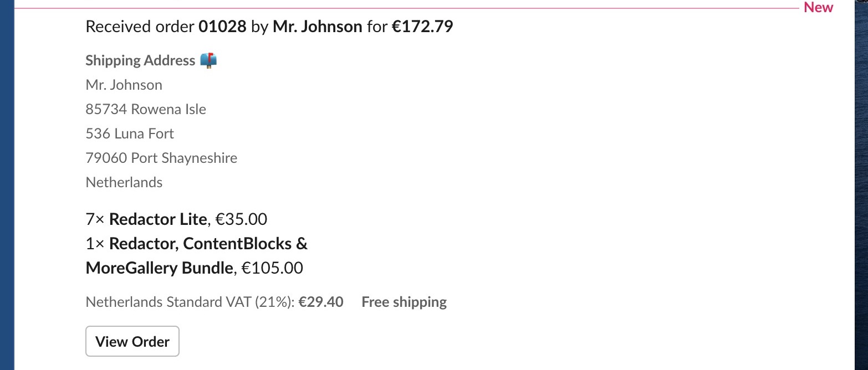
Task: Click the Shipping Address heading text
Action: click(140, 60)
